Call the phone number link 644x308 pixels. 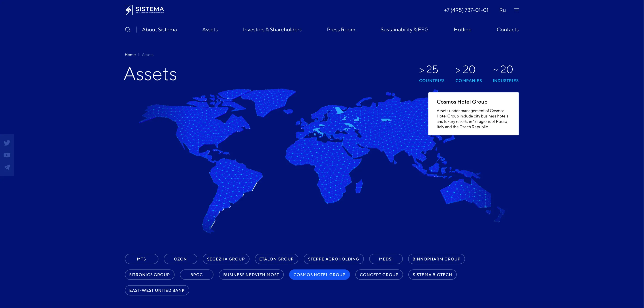click(466, 10)
